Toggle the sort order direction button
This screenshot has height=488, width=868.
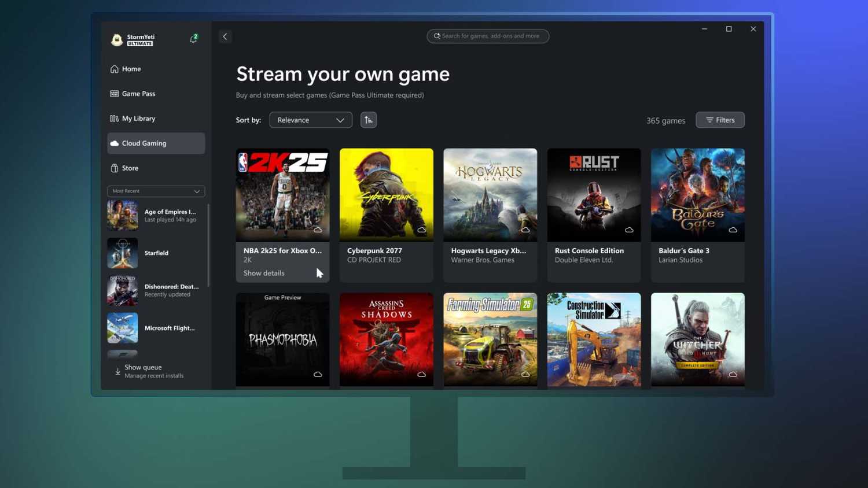pyautogui.click(x=369, y=120)
